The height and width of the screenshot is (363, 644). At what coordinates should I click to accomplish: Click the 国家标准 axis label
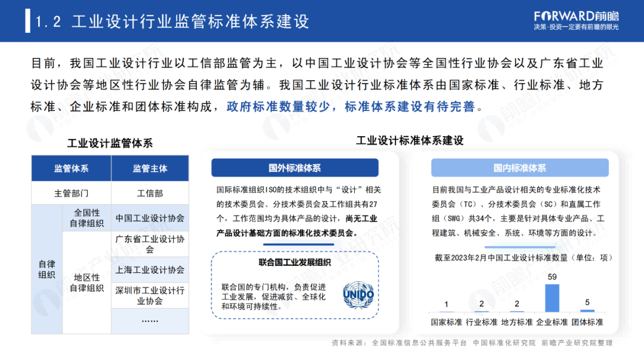[447, 322]
